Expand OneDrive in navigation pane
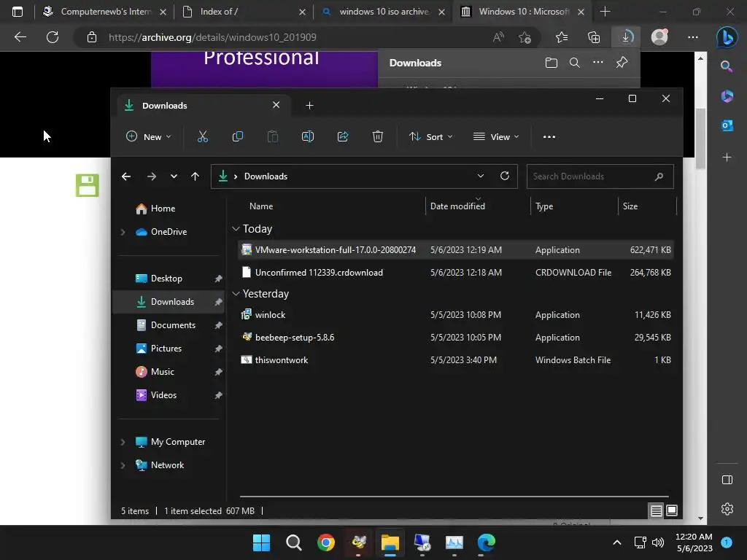 123,232
